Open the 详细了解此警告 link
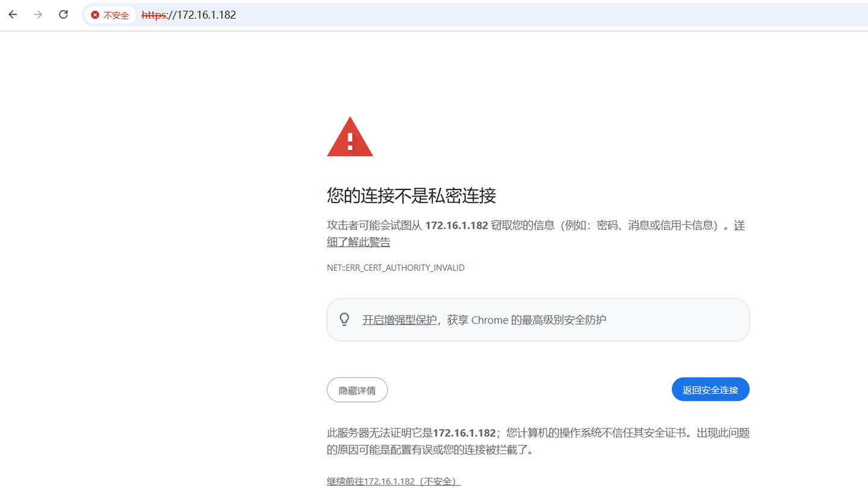The image size is (868, 502). click(x=358, y=242)
